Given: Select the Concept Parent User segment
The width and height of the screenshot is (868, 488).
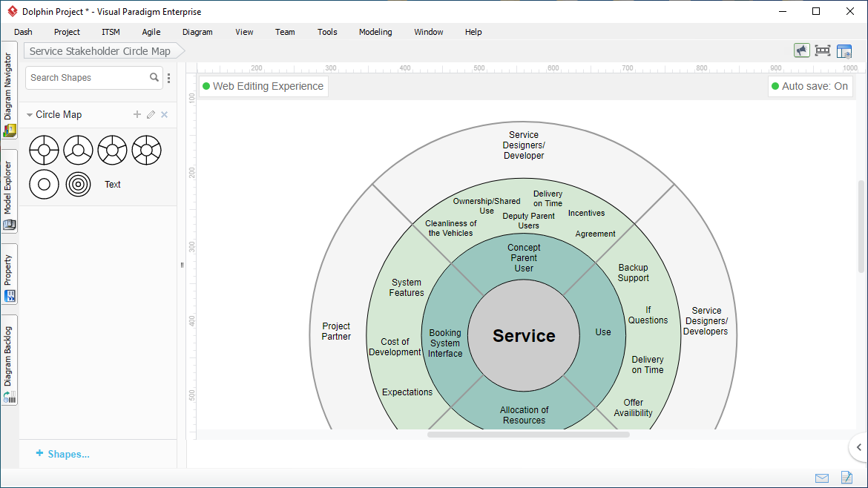Looking at the screenshot, I should point(524,258).
